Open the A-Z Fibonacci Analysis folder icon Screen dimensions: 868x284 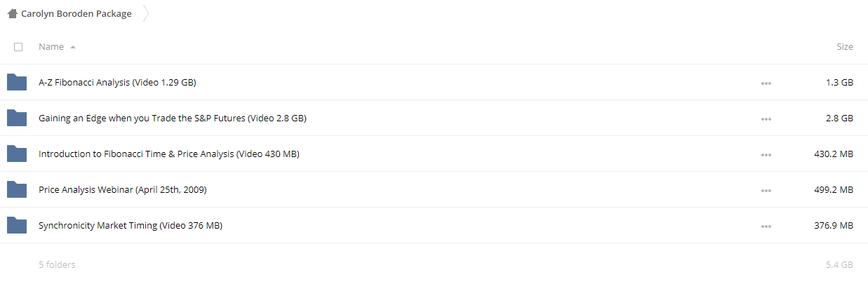coord(17,82)
